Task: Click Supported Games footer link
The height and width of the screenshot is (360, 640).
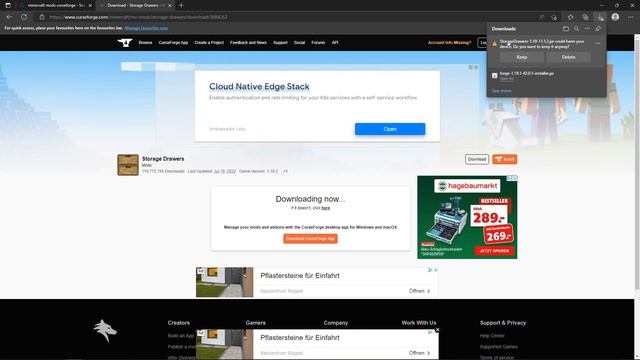Action: (x=499, y=347)
